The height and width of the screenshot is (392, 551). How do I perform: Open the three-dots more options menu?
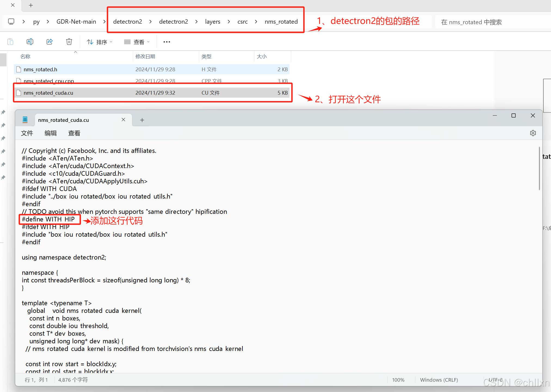pyautogui.click(x=167, y=42)
